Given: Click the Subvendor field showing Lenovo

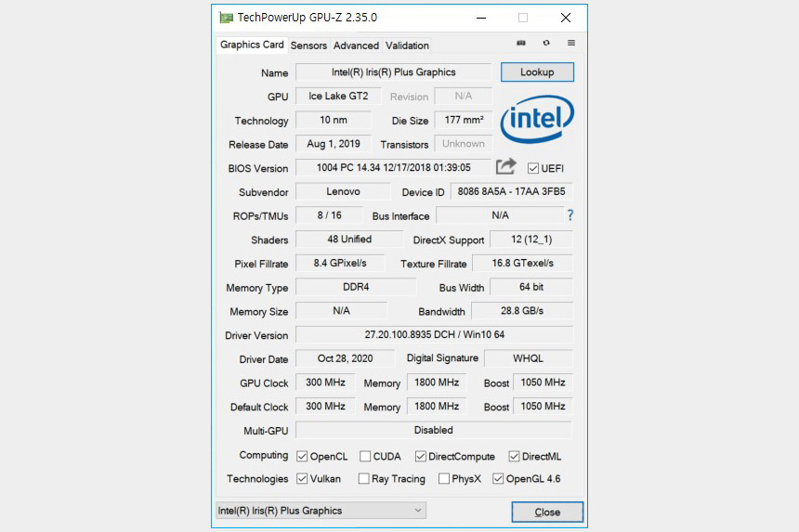Looking at the screenshot, I should (343, 191).
